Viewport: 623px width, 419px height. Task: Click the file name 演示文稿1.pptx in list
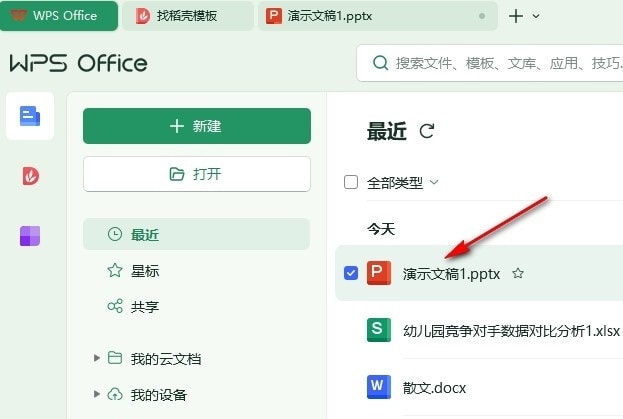(x=451, y=274)
